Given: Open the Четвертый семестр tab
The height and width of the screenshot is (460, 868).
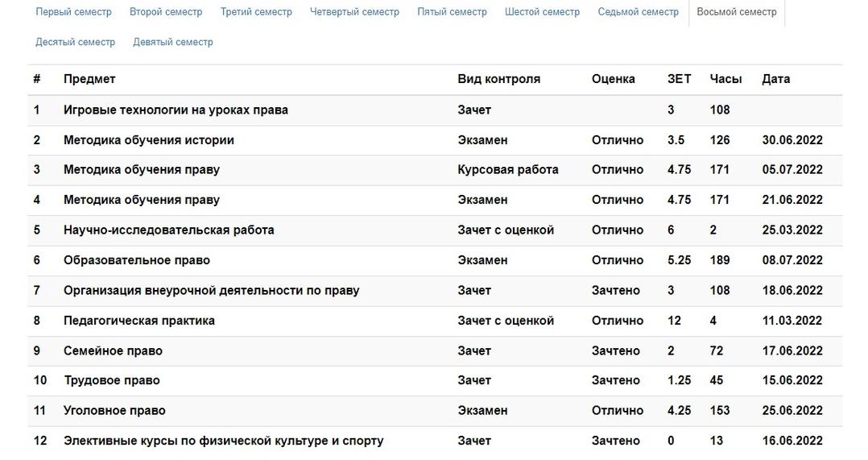Looking at the screenshot, I should point(354,11).
